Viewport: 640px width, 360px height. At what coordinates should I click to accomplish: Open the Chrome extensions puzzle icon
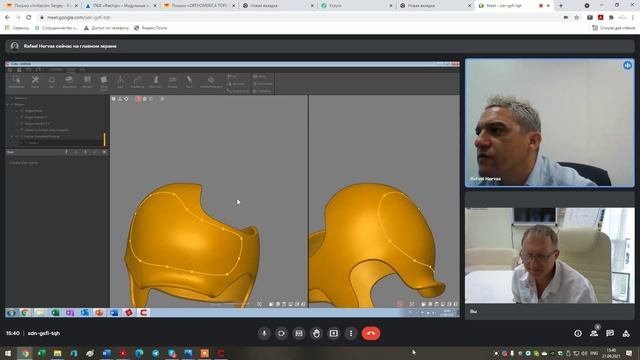click(611, 18)
